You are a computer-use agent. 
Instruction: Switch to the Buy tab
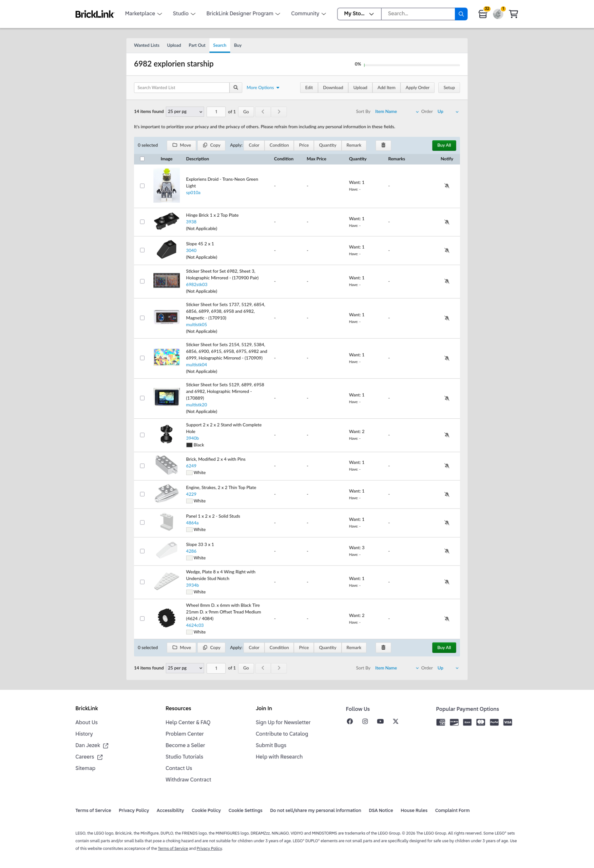[x=237, y=45]
